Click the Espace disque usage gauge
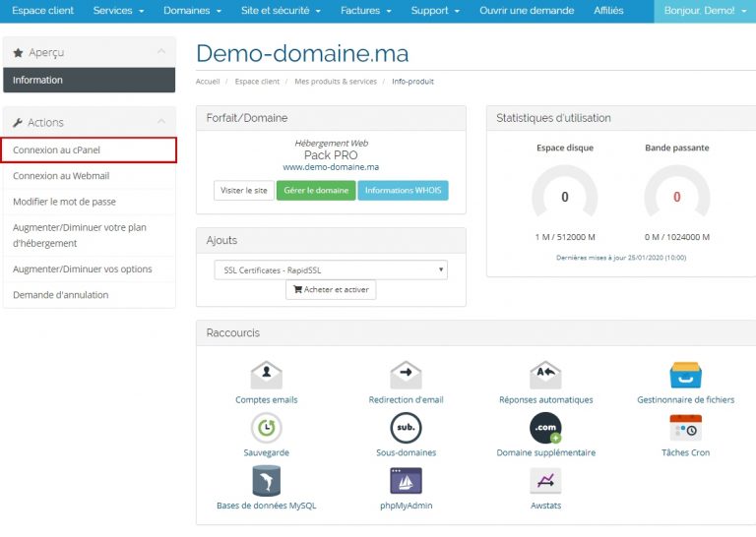Screen dimensions: 756x537 point(565,192)
